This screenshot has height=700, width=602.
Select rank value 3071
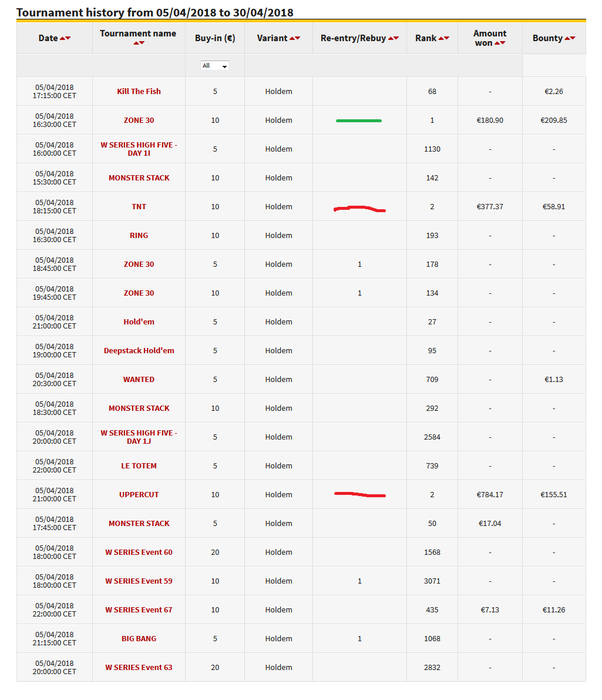click(432, 581)
